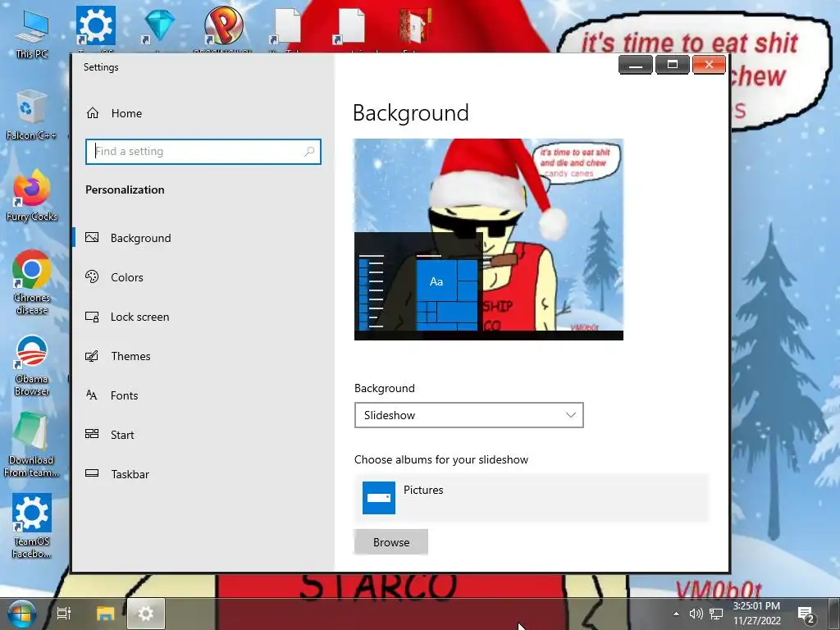840x630 pixels.
Task: Click the Themes brush icon
Action: (x=92, y=356)
